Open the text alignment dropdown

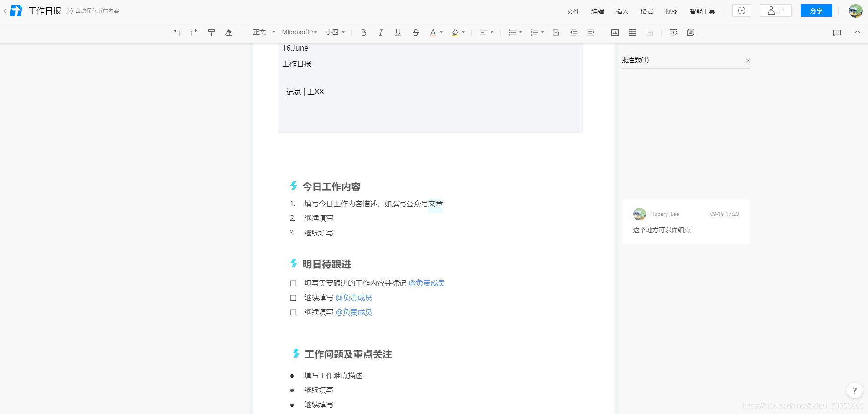coord(486,32)
